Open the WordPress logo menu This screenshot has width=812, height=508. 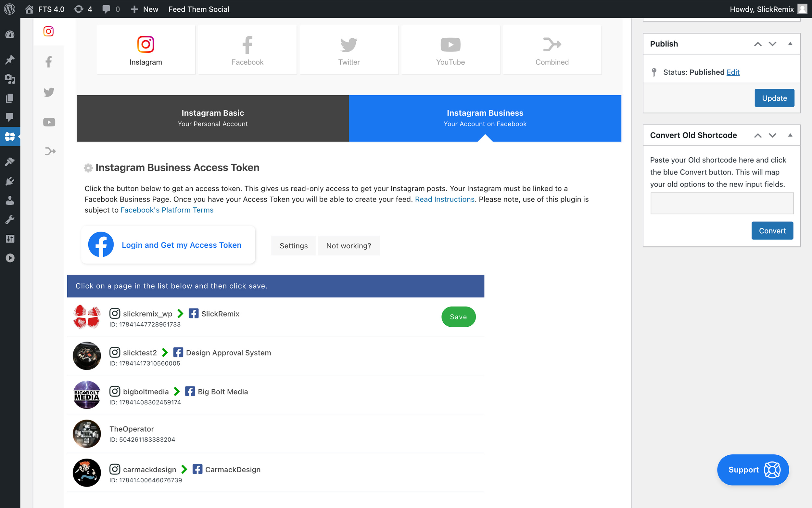(x=10, y=9)
